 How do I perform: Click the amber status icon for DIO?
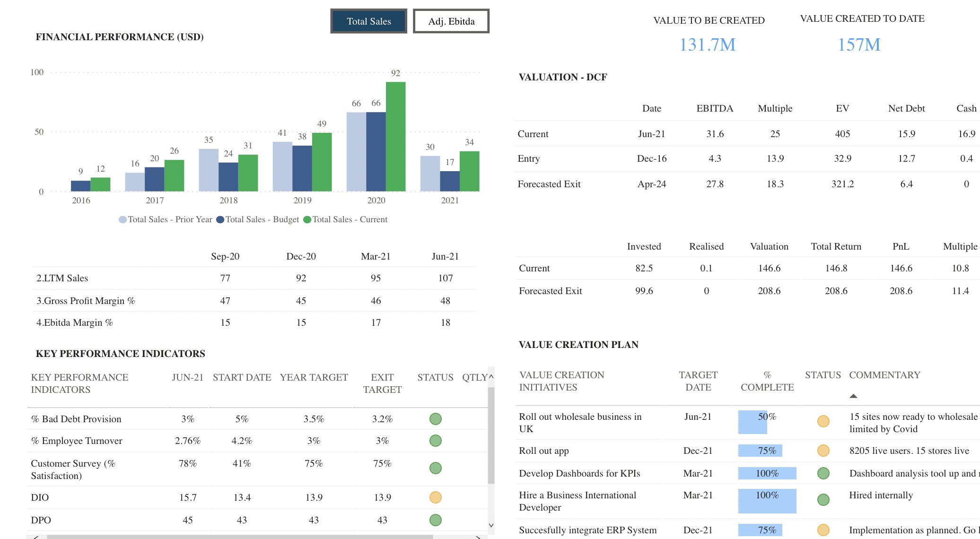(435, 497)
